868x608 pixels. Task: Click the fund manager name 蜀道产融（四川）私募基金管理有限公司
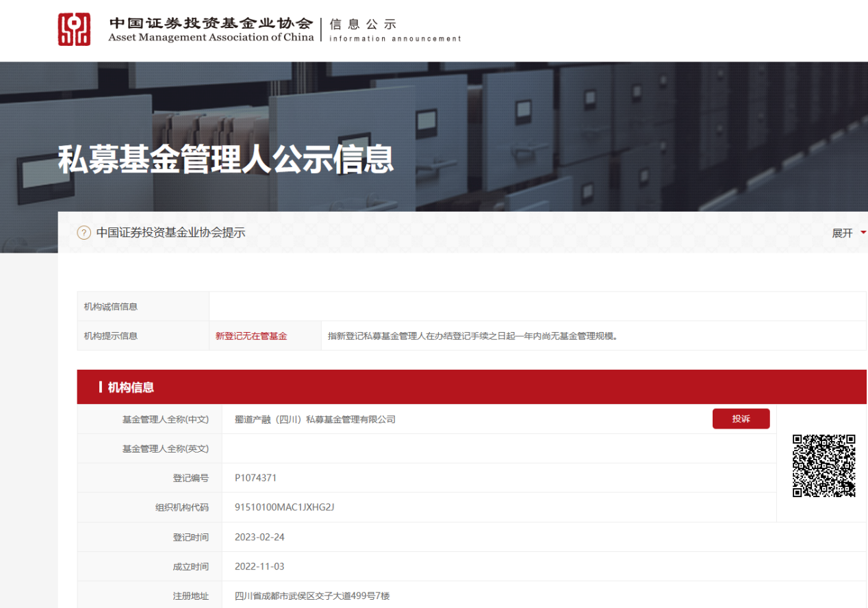click(x=315, y=419)
